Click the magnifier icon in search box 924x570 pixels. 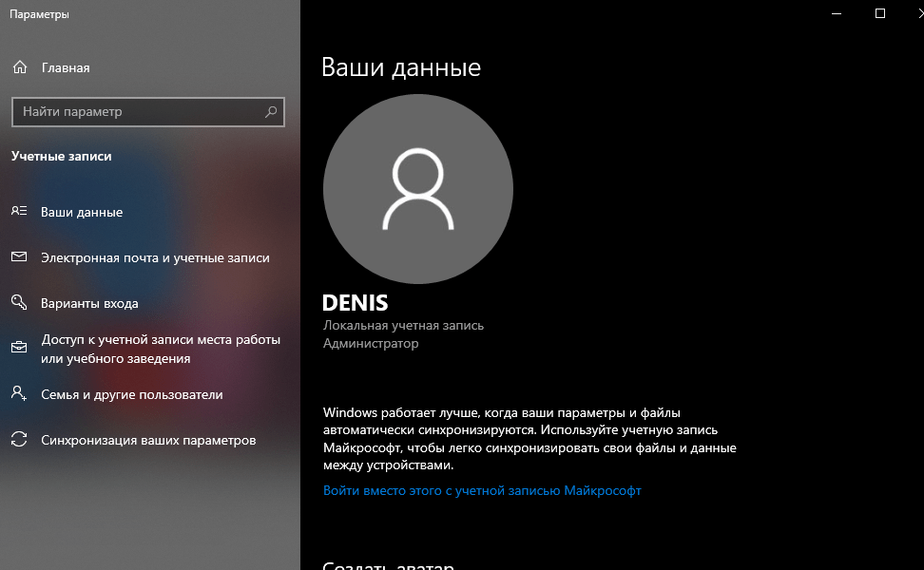(271, 112)
